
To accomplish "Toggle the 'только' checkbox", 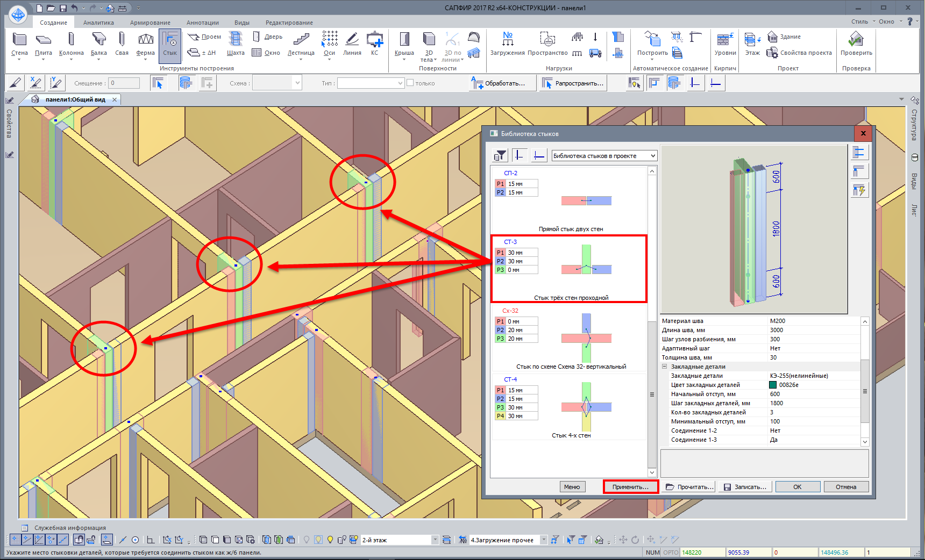I will click(410, 83).
